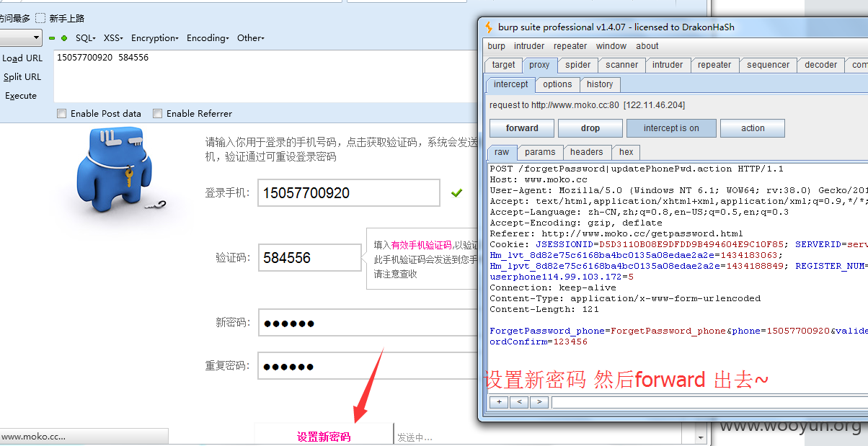Toggle the 新手上路 bookmark checkbox
The height and width of the screenshot is (446, 868).
point(40,18)
